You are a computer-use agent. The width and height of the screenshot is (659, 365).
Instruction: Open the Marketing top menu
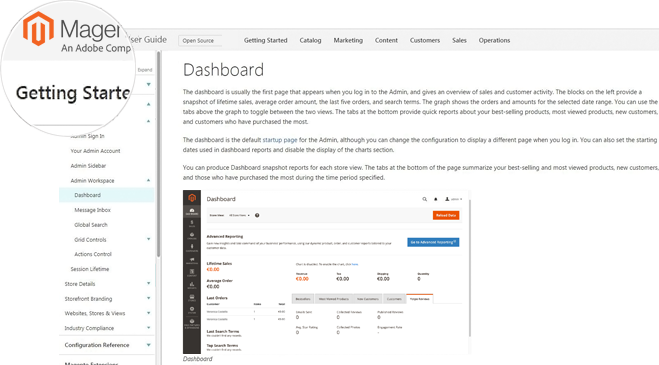(x=348, y=40)
